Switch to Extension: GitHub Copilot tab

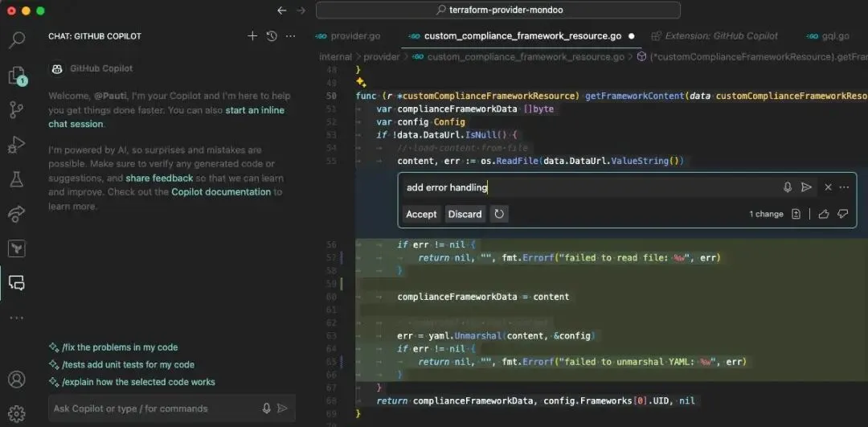click(x=714, y=36)
